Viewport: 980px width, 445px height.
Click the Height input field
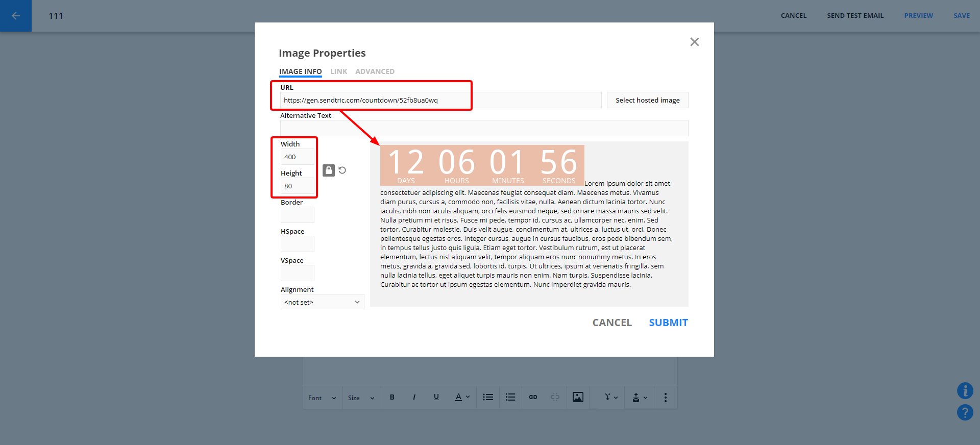pyautogui.click(x=298, y=186)
